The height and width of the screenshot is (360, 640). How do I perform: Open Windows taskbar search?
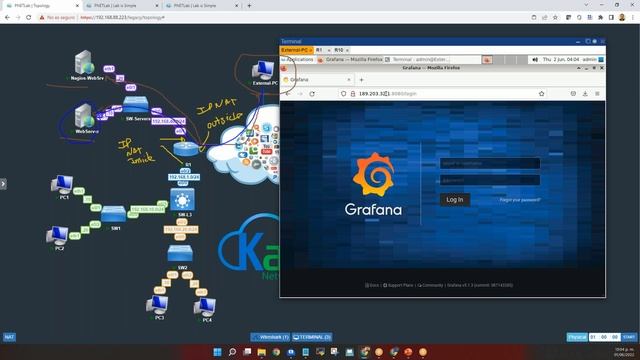232,352
